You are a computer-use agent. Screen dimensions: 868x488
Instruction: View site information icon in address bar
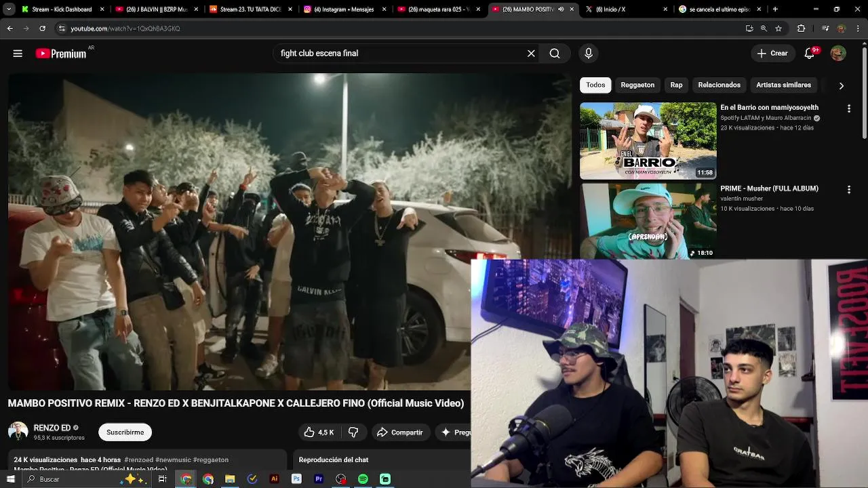coord(62,28)
